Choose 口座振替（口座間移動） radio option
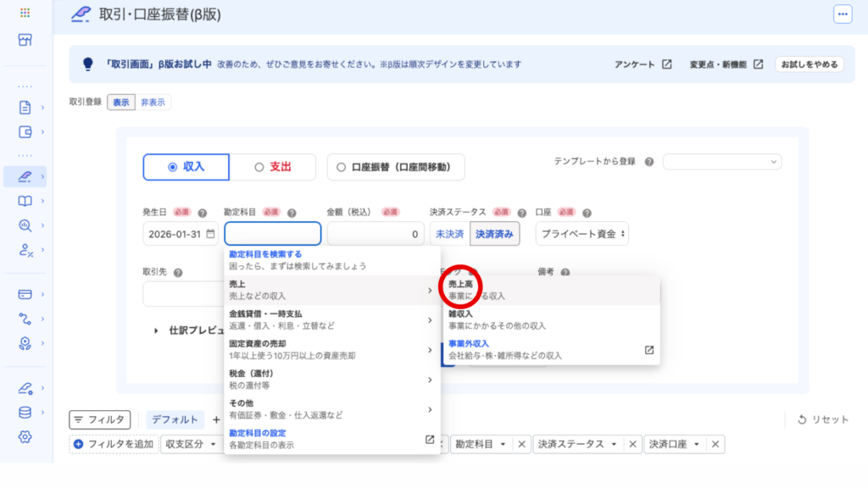The image size is (868, 488). pos(396,167)
